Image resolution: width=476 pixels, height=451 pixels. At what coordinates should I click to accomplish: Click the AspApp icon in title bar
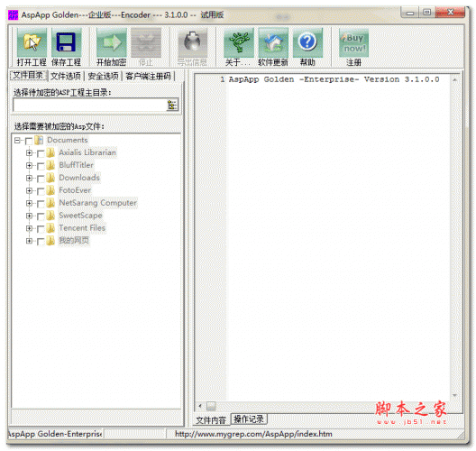(x=13, y=14)
